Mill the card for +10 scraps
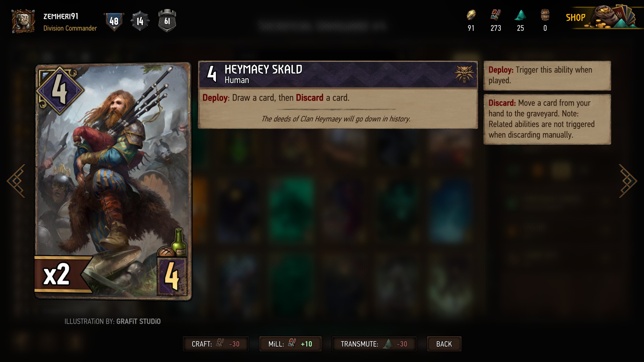 pos(290,344)
